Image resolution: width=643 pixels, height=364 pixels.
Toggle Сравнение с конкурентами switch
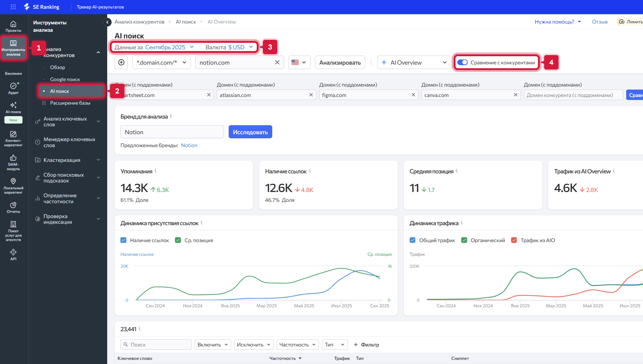(x=462, y=62)
